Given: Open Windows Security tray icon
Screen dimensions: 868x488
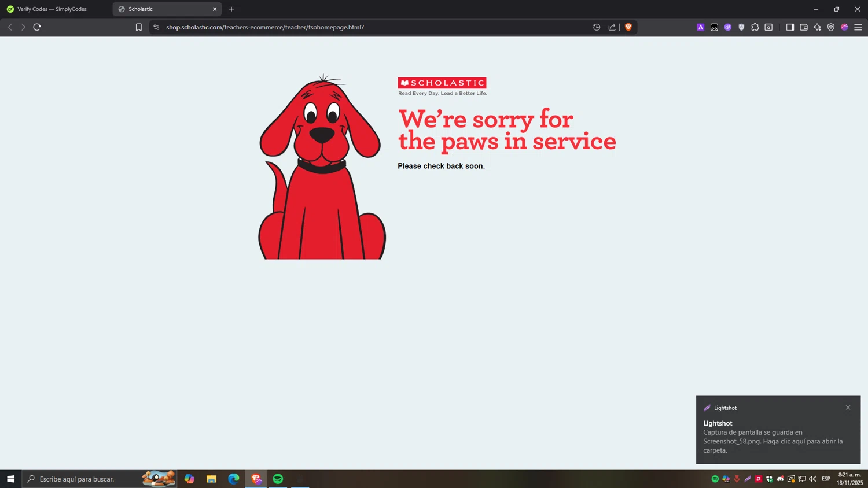Looking at the screenshot, I should point(770,479).
